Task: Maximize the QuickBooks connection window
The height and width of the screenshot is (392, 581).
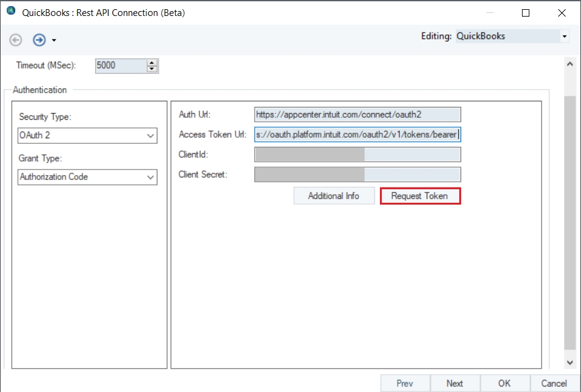Action: 526,13
